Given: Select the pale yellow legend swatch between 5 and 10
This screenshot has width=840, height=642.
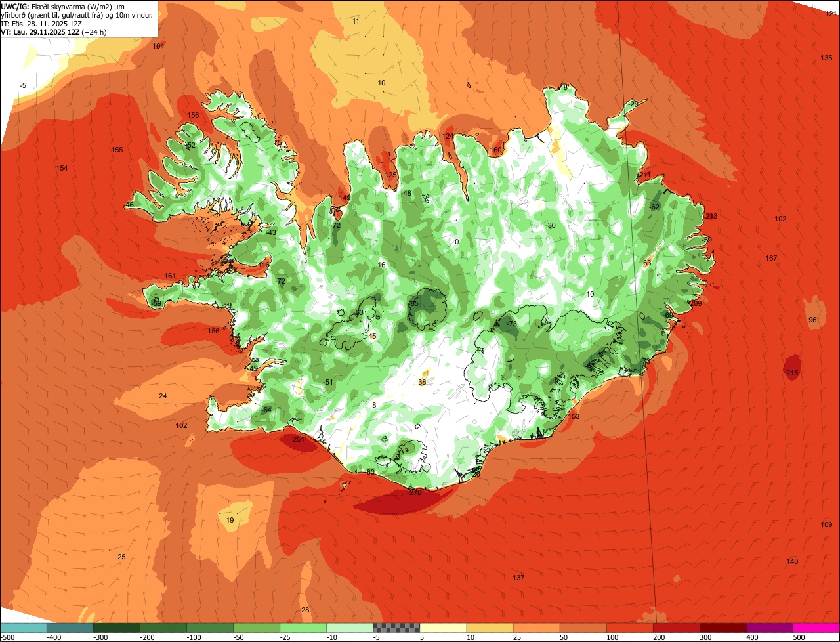Looking at the screenshot, I should [x=443, y=628].
